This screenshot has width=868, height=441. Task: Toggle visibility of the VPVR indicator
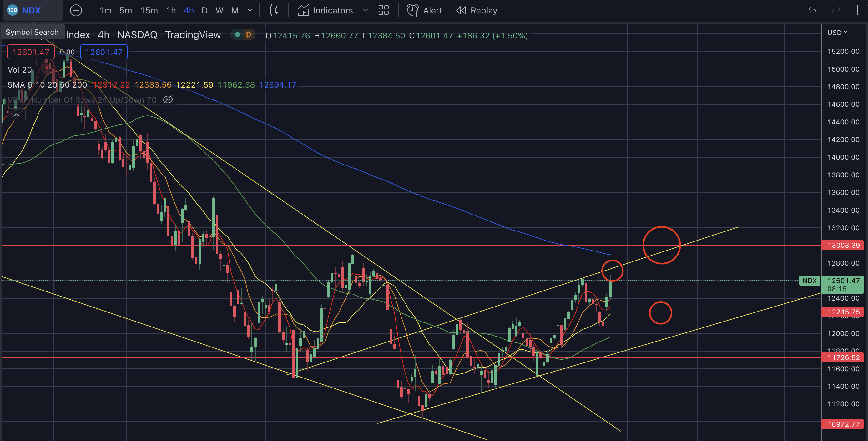pos(168,100)
